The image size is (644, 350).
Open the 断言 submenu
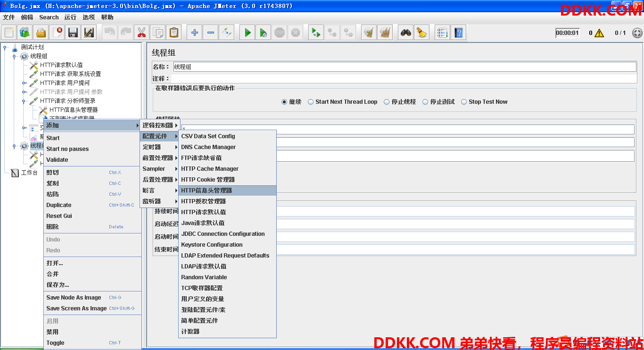point(160,191)
